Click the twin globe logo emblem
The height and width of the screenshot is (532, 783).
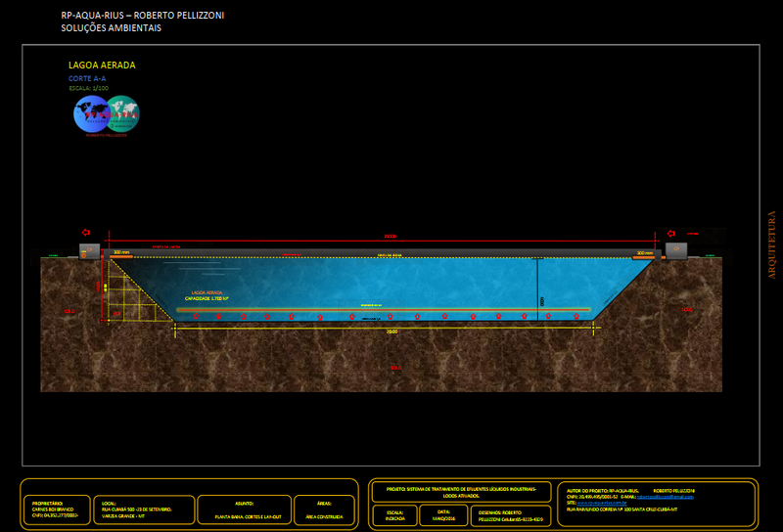tap(106, 113)
